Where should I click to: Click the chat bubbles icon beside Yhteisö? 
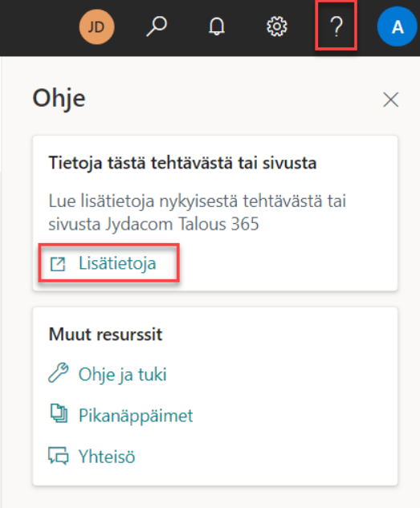(59, 456)
